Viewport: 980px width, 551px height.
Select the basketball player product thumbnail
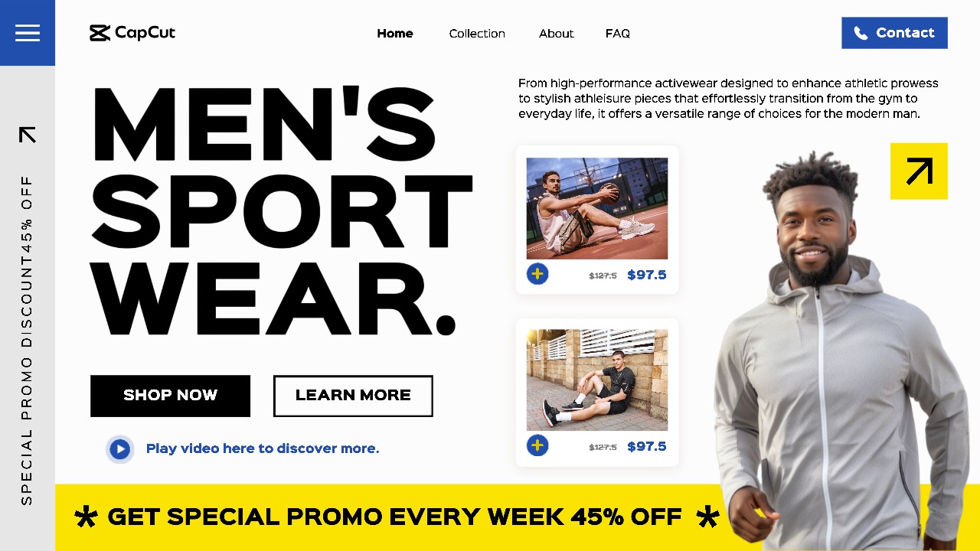click(597, 208)
